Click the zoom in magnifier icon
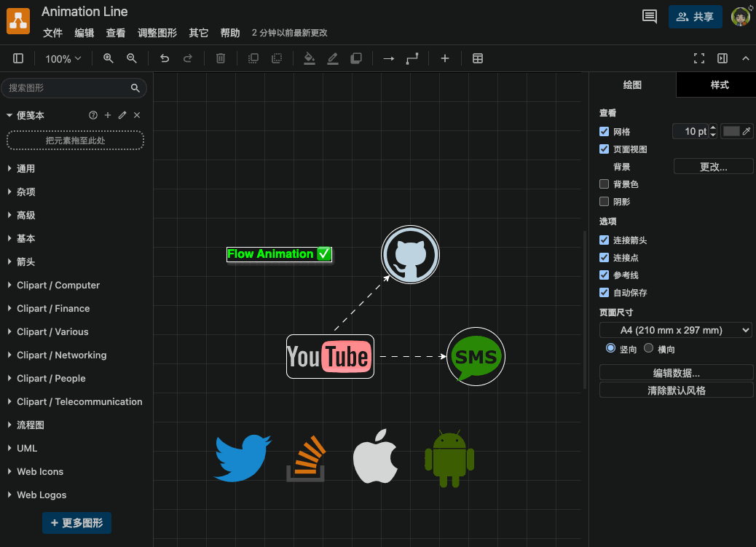 click(x=109, y=58)
